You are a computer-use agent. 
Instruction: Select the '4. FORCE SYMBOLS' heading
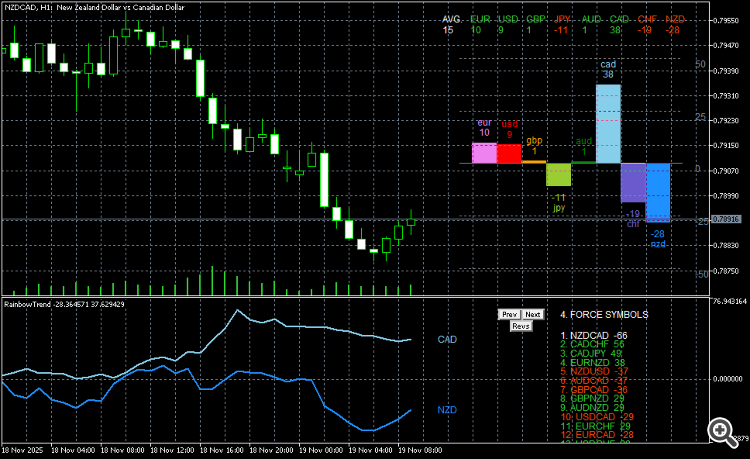(604, 315)
